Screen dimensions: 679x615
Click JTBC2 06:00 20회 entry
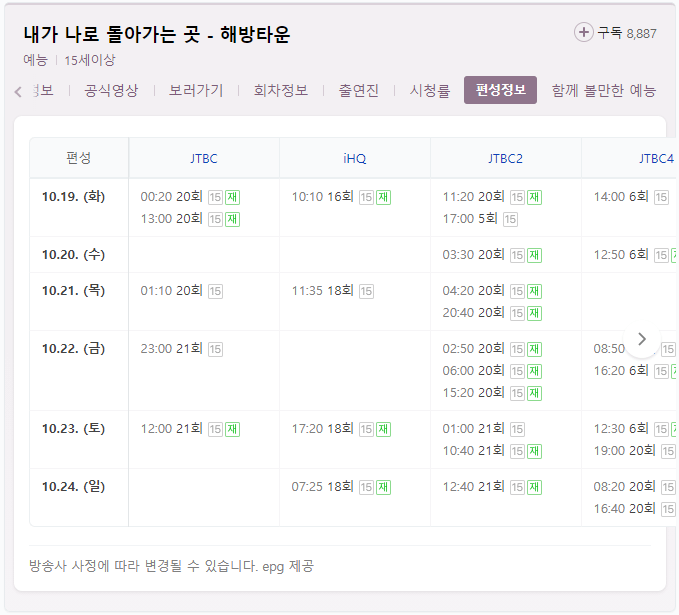point(473,370)
